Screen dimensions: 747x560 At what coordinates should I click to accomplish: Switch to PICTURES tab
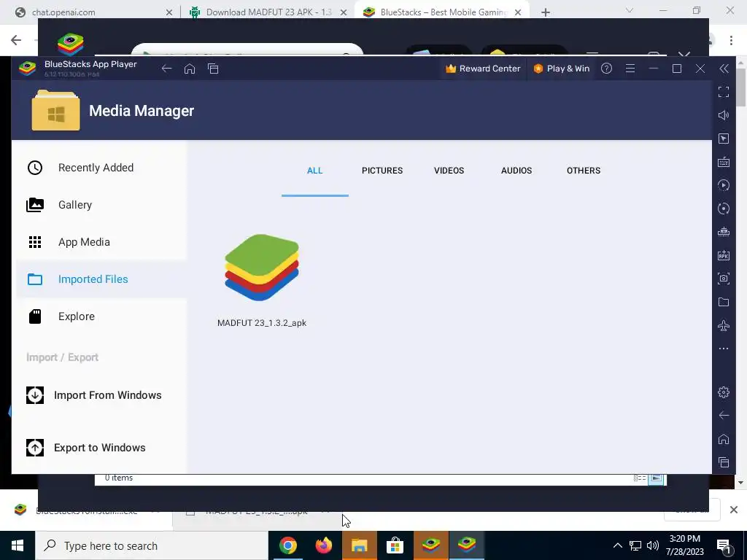[382, 171]
